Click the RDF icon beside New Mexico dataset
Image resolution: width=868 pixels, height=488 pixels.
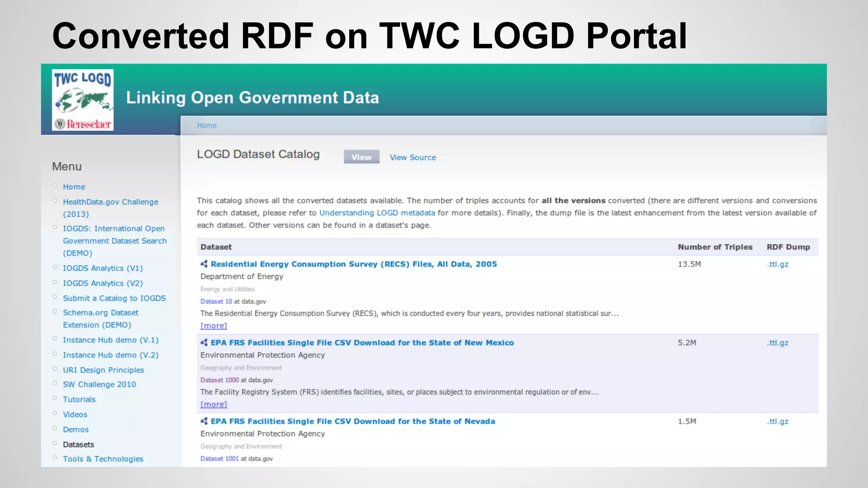204,343
